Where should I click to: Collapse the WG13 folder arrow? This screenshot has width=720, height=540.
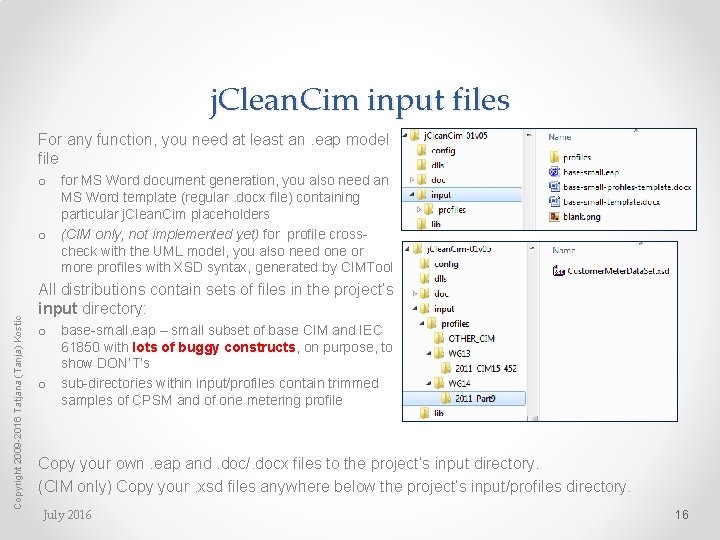coord(429,353)
